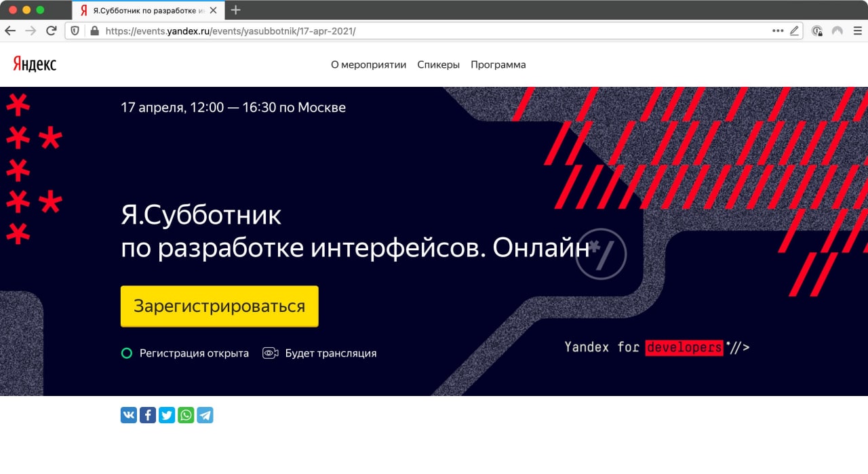Screen dimensions: 868x474
Task: Reload the page with the refresh icon
Action: [51, 31]
